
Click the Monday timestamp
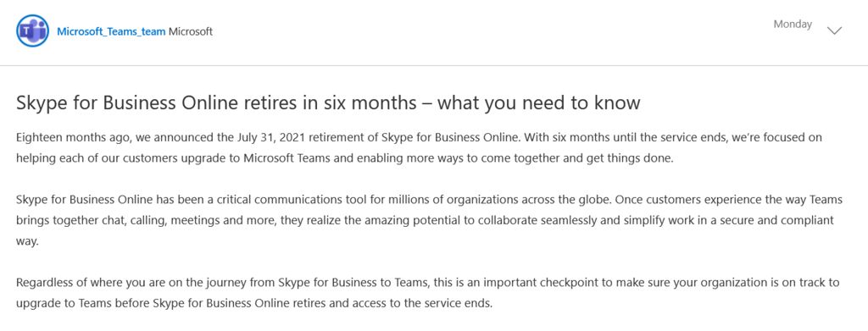pos(793,25)
